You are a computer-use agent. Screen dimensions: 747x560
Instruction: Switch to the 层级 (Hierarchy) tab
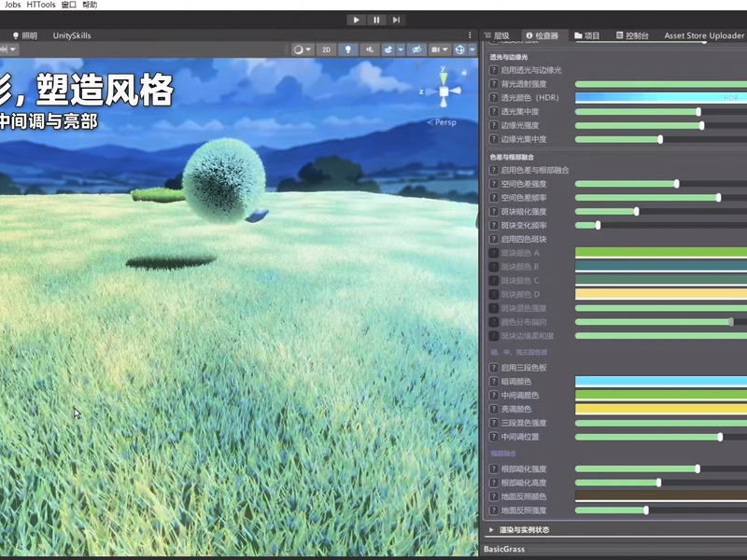pos(497,35)
